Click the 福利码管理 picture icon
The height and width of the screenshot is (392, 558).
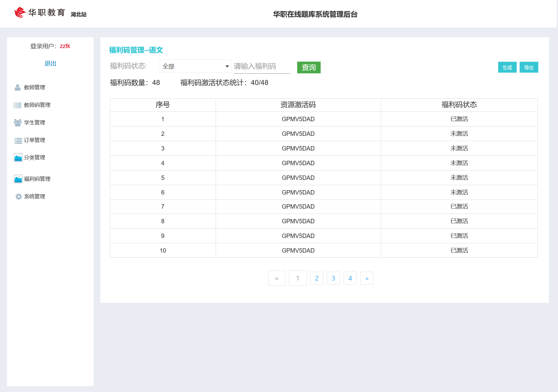tap(18, 179)
